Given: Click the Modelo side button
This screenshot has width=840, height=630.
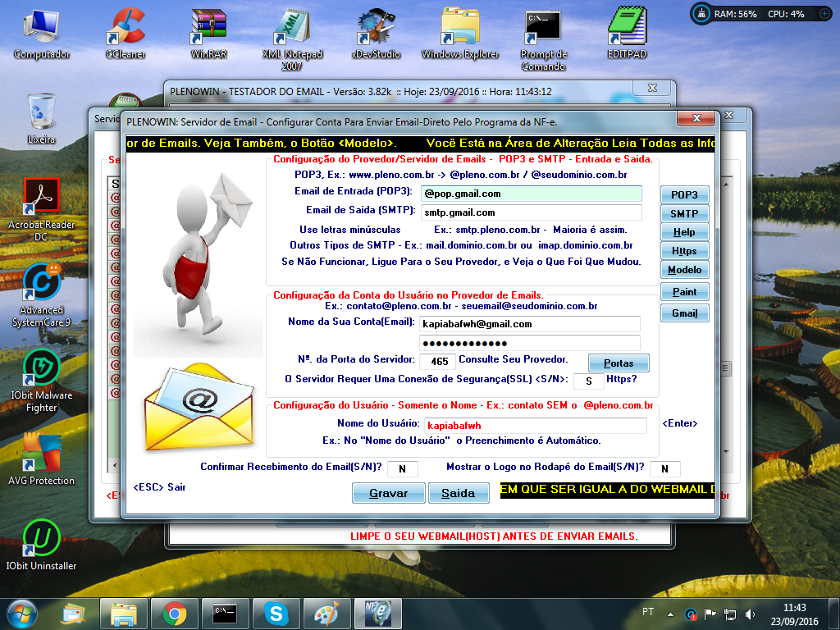Looking at the screenshot, I should (x=685, y=269).
